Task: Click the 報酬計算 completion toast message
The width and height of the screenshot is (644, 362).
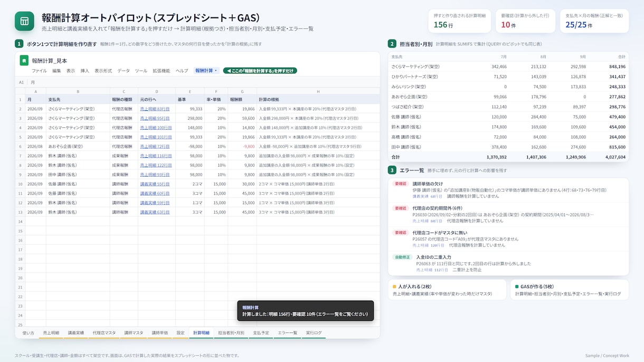Action: [306, 311]
